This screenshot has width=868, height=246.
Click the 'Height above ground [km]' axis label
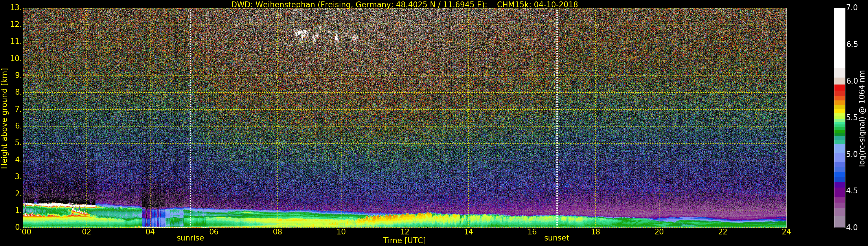(x=4, y=118)
